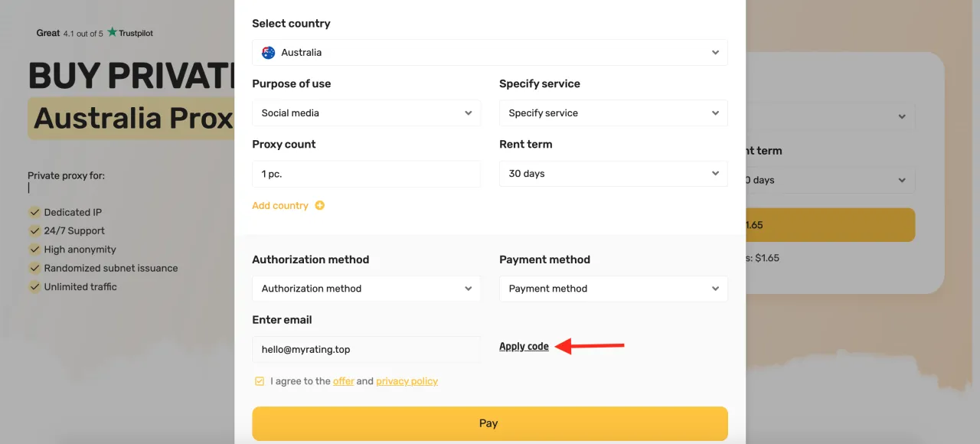Open the privacy policy link

407,381
